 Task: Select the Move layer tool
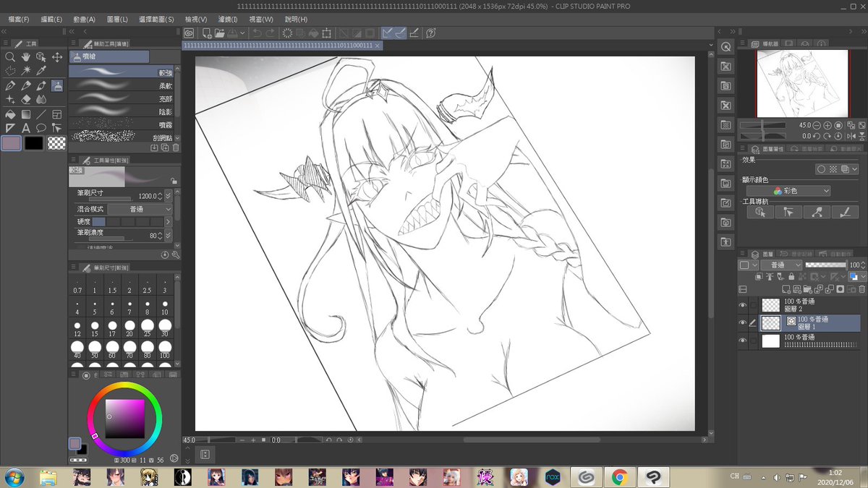click(x=57, y=56)
